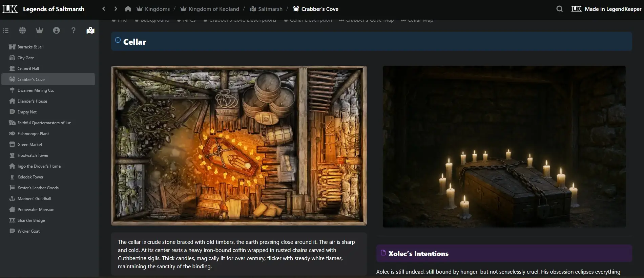Open the search magnifier icon
Viewport: 644px width, 278px height.
click(x=559, y=9)
